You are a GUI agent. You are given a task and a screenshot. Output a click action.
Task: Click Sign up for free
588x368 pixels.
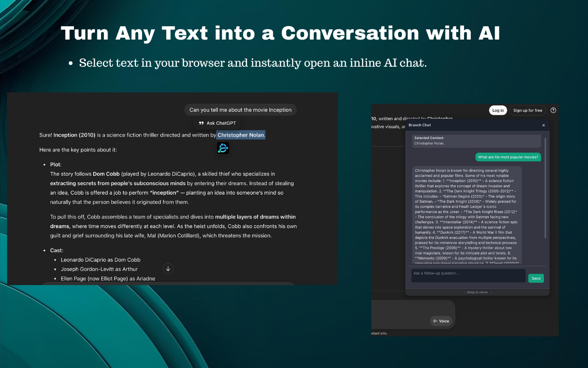(527, 110)
